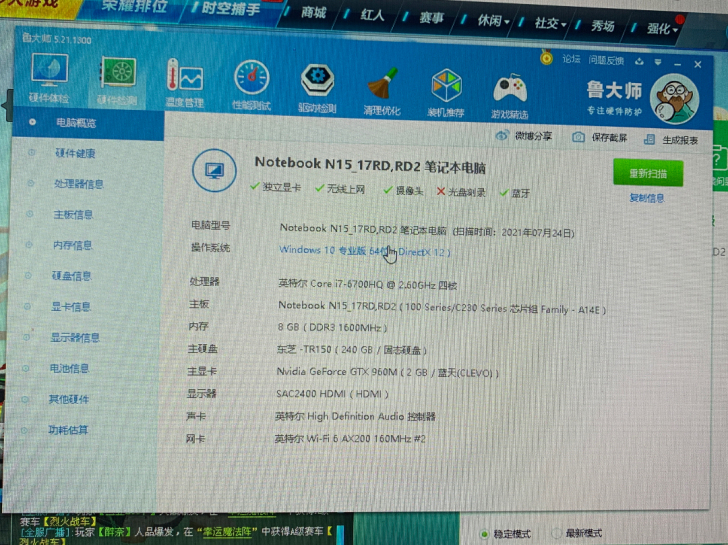This screenshot has height=545, width=728.
Task: Open 红人 menu in game window
Action: [x=372, y=15]
